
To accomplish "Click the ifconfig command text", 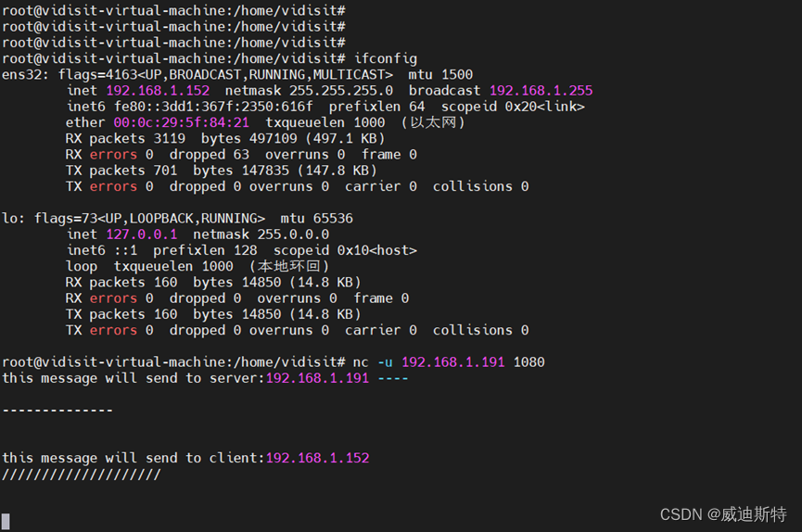I will coord(386,58).
